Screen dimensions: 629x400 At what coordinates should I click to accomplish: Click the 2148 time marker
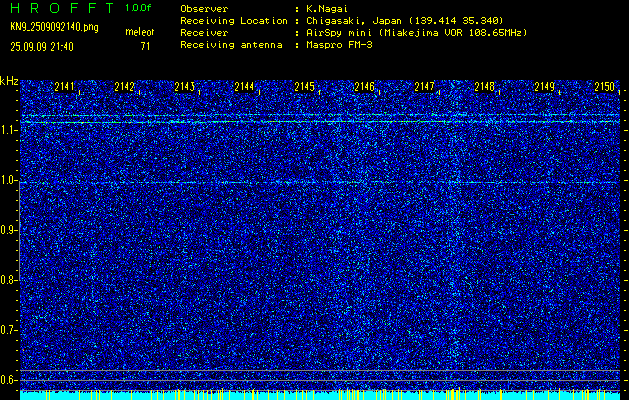click(x=485, y=87)
